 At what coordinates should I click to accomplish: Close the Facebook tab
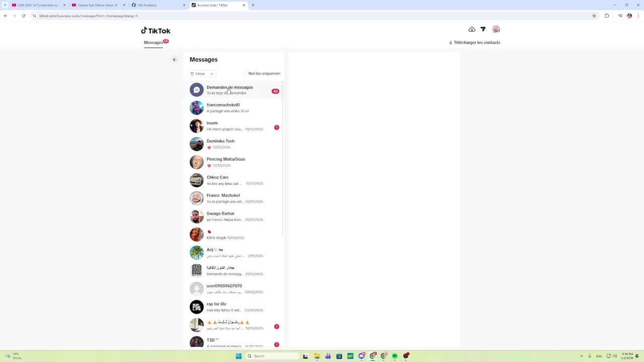coord(184,5)
